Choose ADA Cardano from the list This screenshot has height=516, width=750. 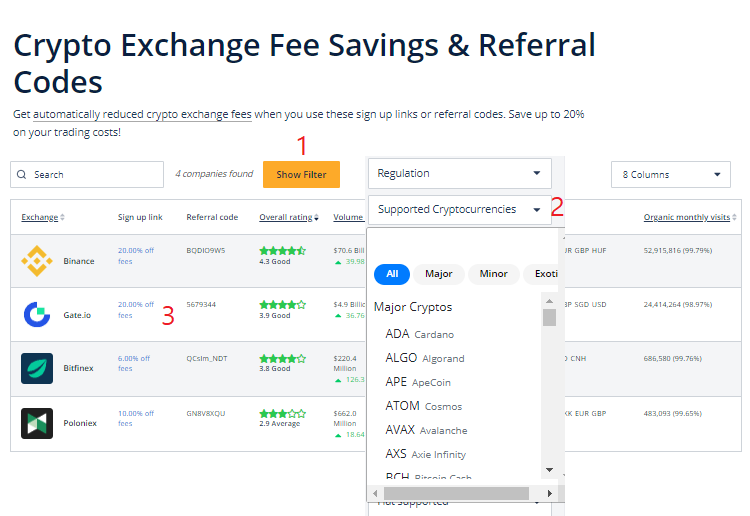click(x=420, y=334)
